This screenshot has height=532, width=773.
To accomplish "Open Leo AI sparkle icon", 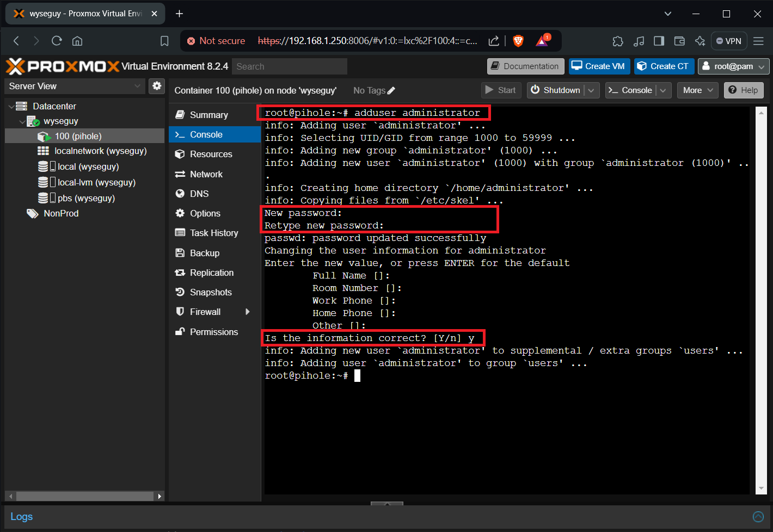I will [x=700, y=41].
